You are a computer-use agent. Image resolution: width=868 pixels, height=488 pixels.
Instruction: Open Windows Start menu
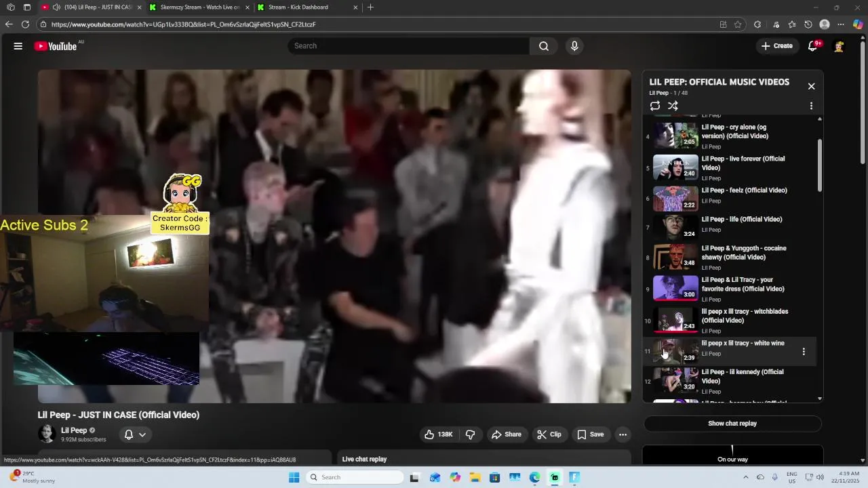tap(294, 477)
